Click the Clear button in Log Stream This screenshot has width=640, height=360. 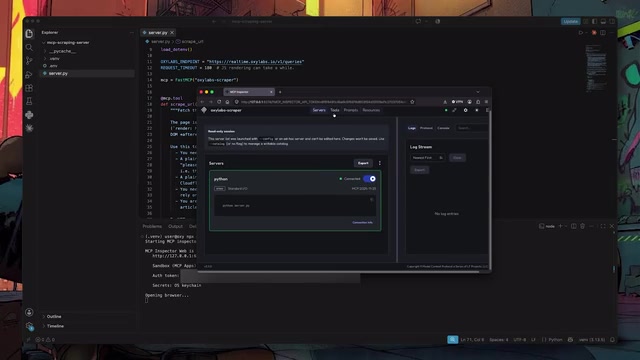[457, 158]
